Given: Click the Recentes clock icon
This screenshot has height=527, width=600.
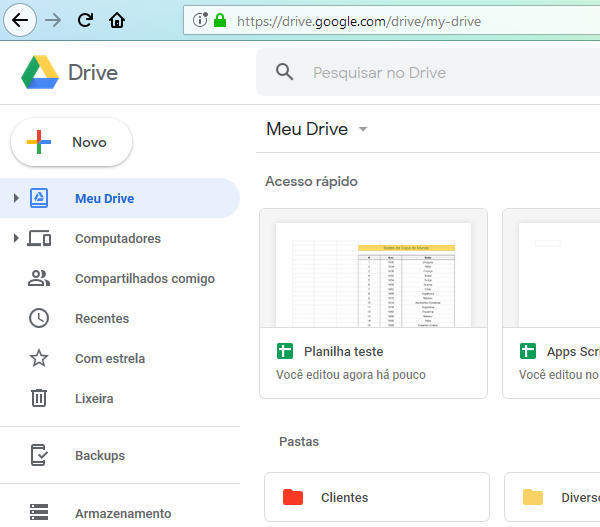Looking at the screenshot, I should pos(39,318).
